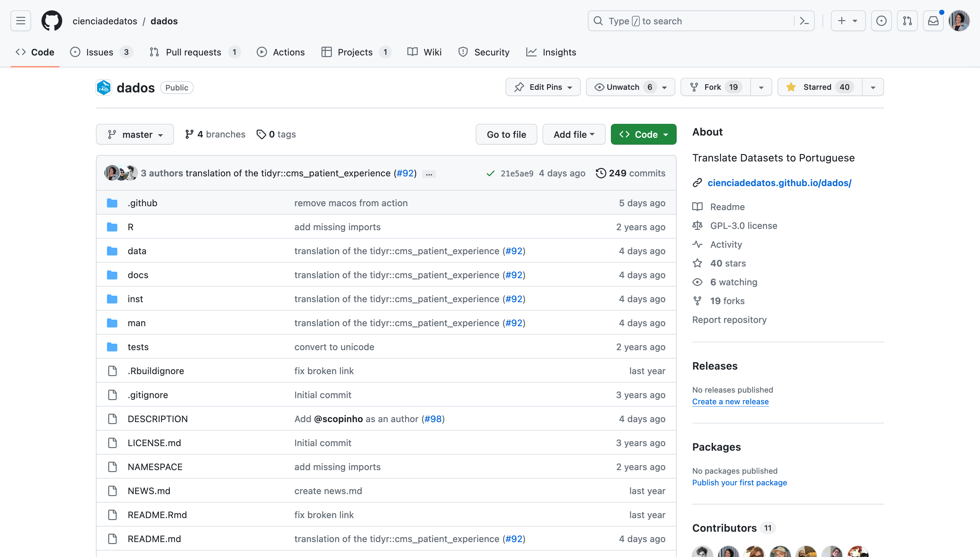Open the notifications inbox icon
This screenshot has width=980, height=557.
pyautogui.click(x=933, y=21)
